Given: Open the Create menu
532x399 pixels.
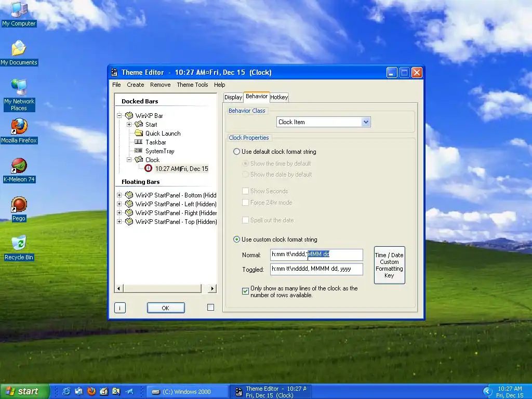Looking at the screenshot, I should point(136,85).
